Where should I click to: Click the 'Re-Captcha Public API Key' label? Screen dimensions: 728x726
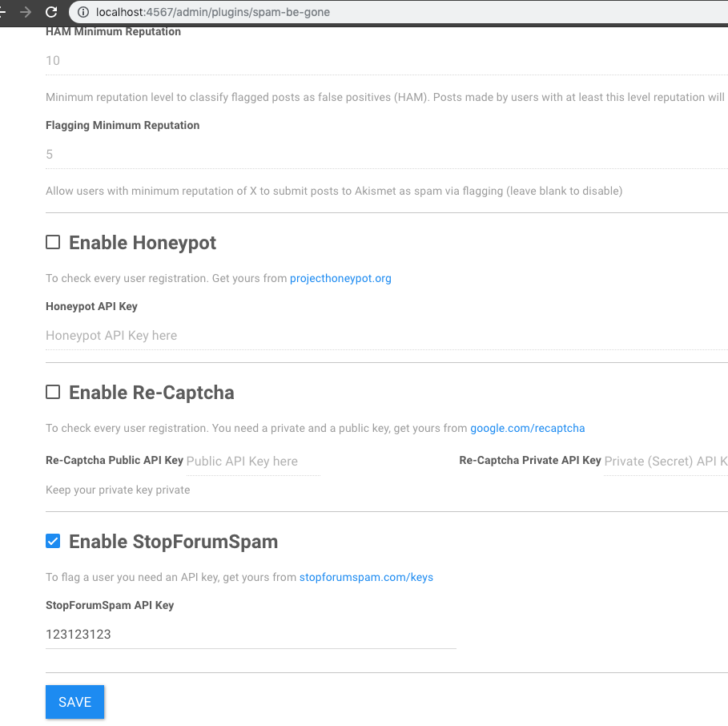coord(115,460)
